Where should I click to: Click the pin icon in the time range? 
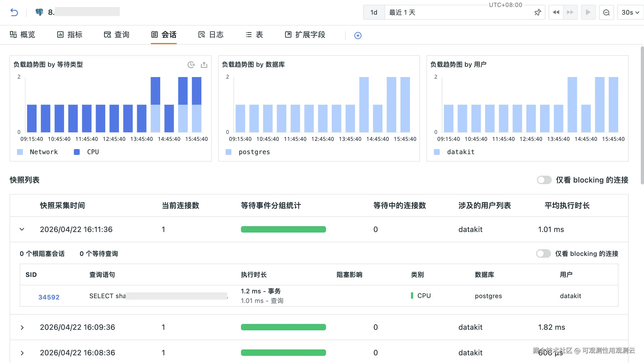[537, 12]
